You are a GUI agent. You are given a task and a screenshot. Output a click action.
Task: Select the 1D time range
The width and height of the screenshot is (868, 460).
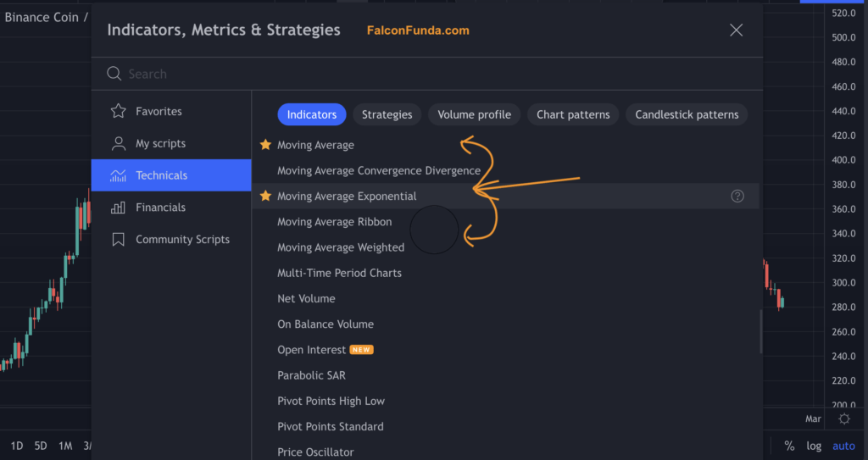click(x=17, y=446)
